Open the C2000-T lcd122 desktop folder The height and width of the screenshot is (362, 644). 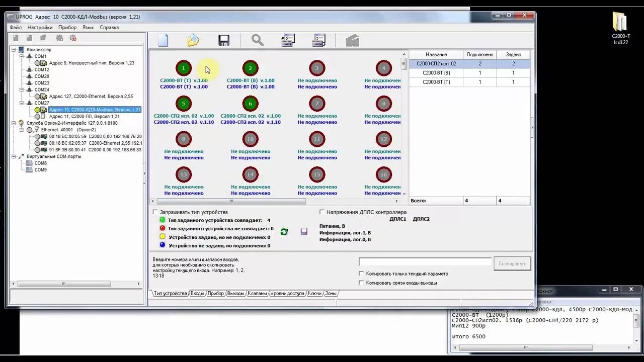coord(620,28)
